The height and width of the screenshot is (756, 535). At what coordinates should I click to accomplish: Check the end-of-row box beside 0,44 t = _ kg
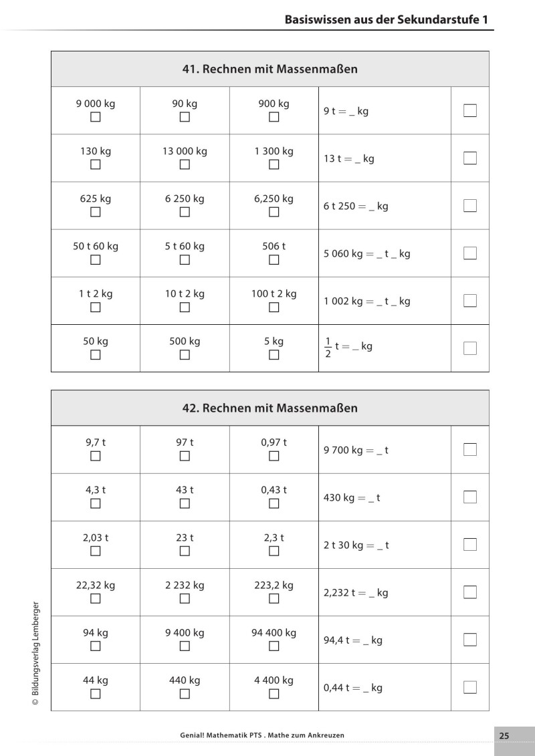470,687
